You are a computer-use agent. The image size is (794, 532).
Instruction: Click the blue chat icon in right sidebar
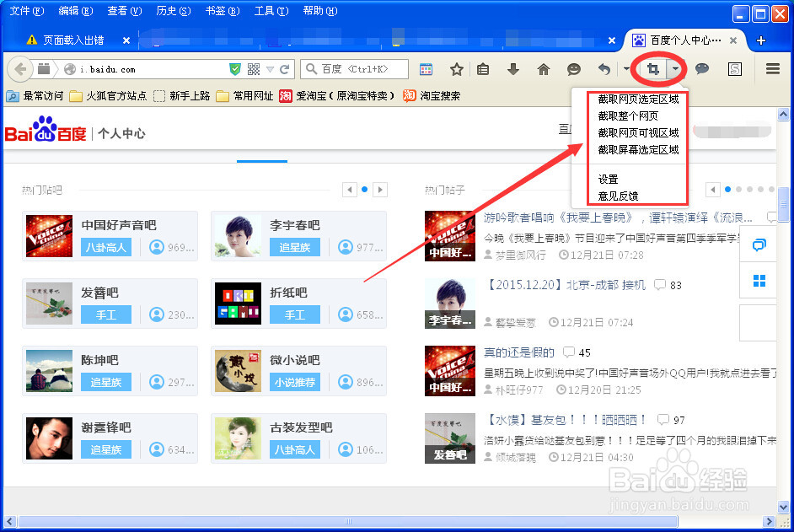759,245
